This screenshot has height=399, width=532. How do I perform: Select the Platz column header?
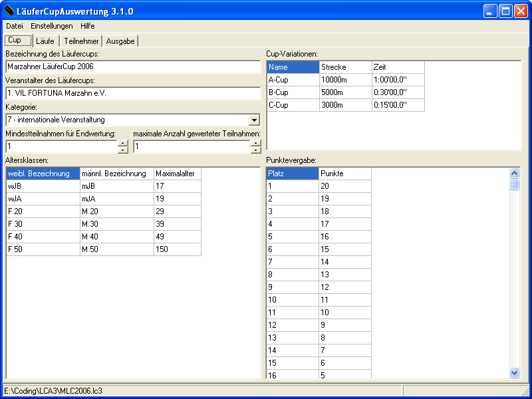(x=293, y=174)
